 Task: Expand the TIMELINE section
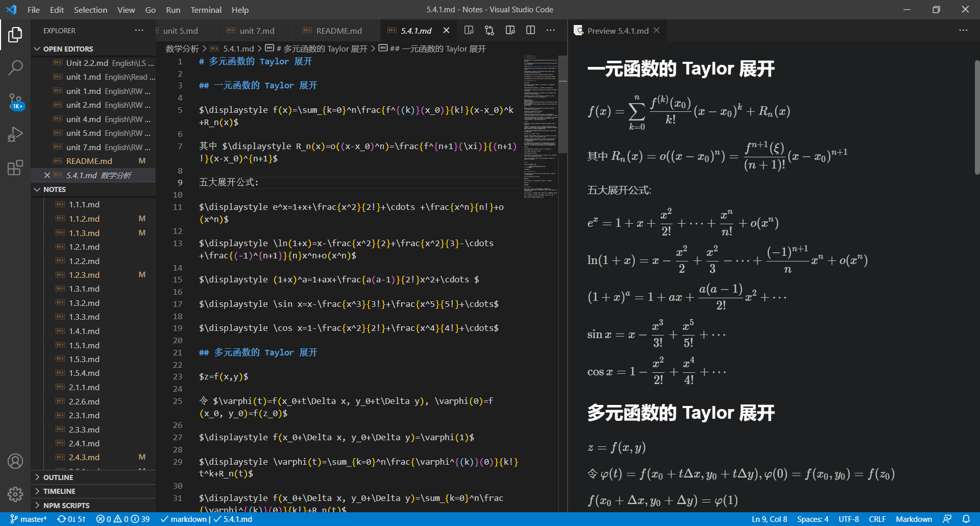point(59,491)
